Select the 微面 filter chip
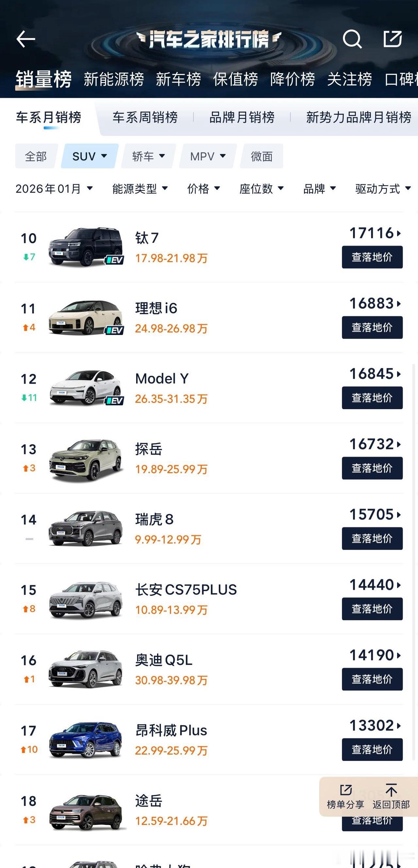Image resolution: width=418 pixels, height=868 pixels. click(x=262, y=156)
